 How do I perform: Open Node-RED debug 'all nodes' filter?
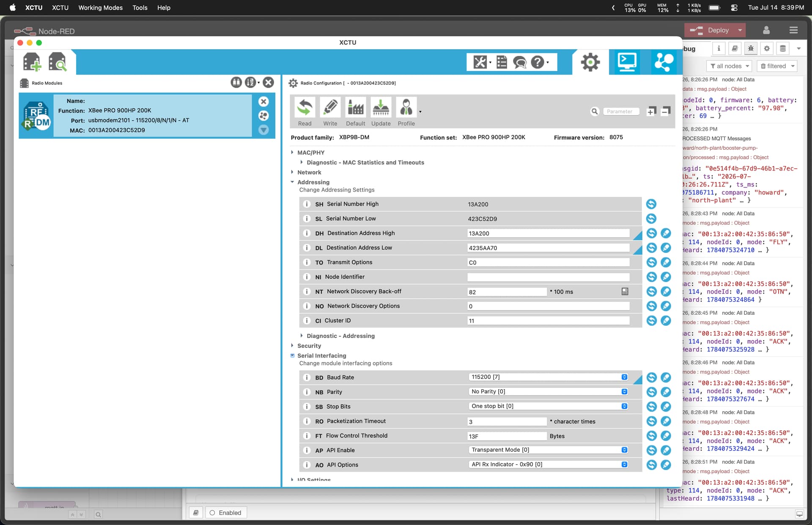(729, 66)
